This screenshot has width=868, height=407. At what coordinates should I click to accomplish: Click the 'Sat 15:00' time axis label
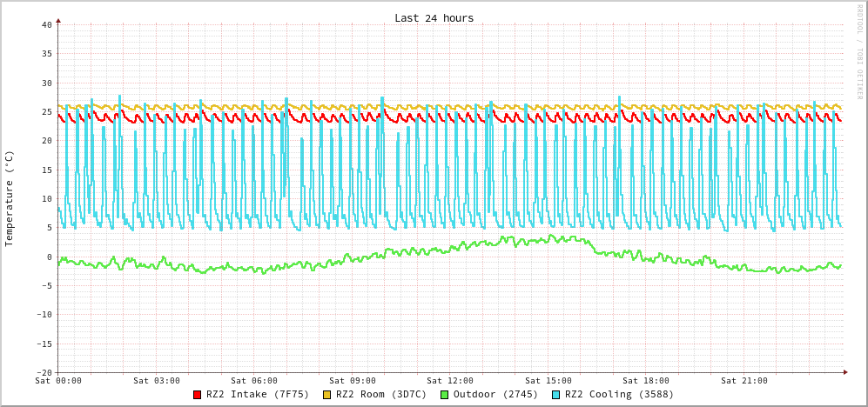(x=548, y=380)
